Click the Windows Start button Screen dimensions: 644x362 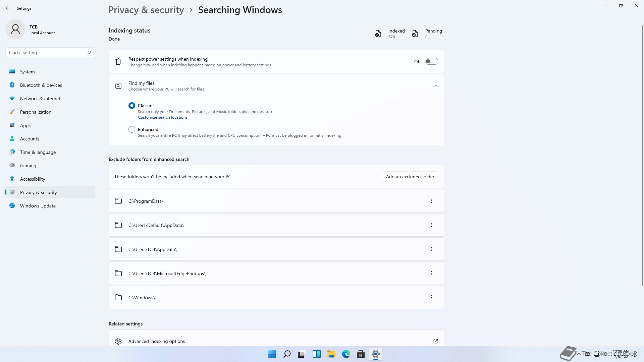pos(272,354)
